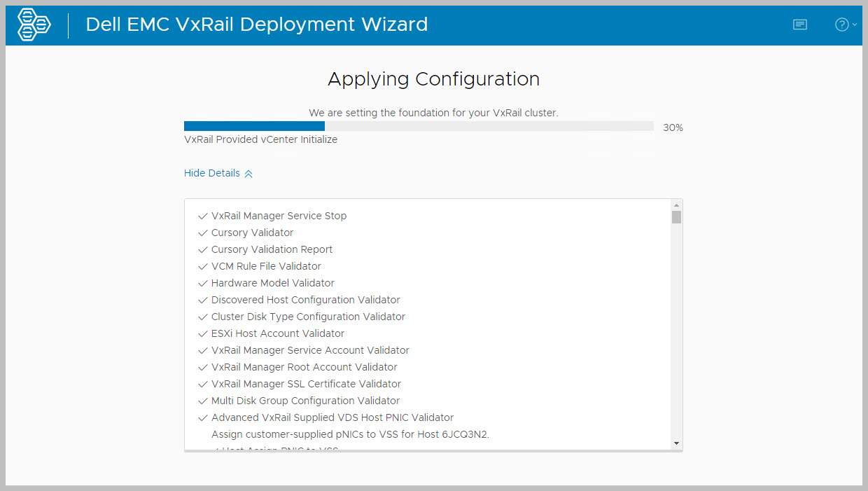Click the Hide Details link
868x491 pixels.
click(211, 173)
